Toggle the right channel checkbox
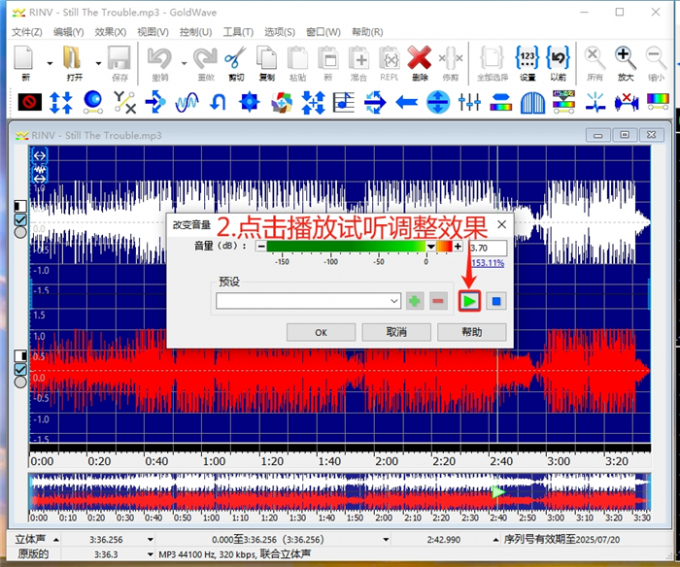Viewport: 680px width, 567px height. point(20,369)
